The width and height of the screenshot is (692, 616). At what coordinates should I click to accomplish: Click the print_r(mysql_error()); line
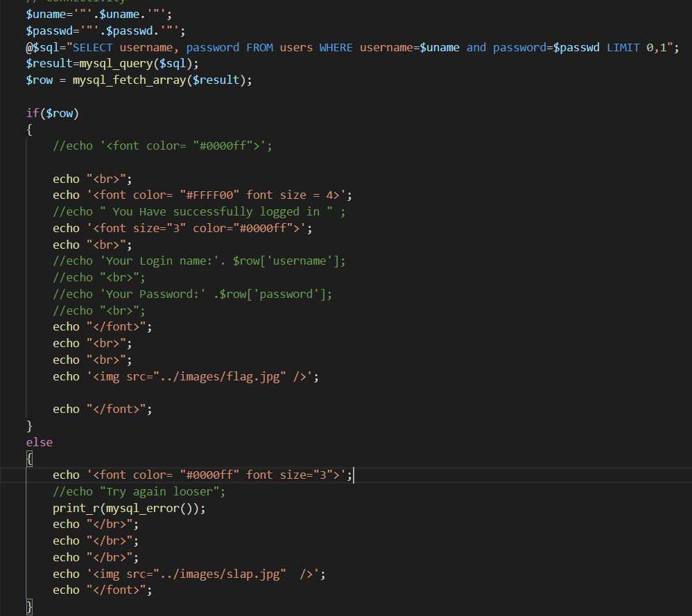pos(129,509)
